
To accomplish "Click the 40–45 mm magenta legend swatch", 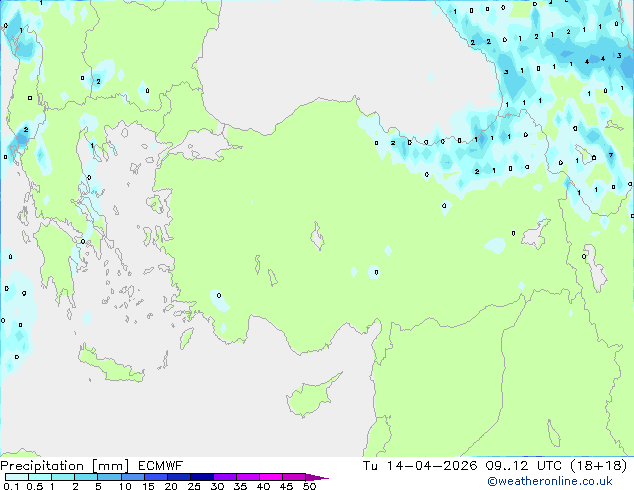I will coord(271,477).
